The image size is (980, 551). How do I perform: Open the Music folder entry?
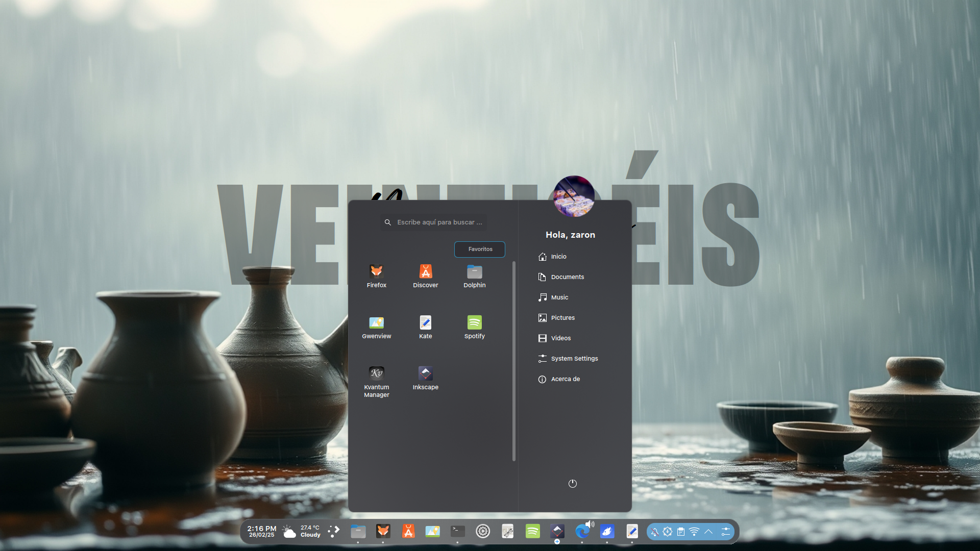[553, 297]
